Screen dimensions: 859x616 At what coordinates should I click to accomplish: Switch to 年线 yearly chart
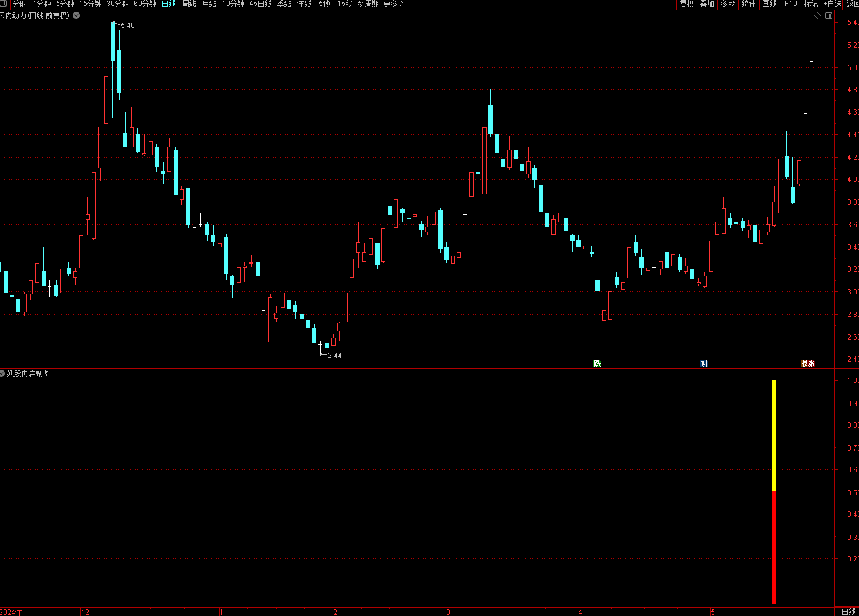pyautogui.click(x=304, y=4)
